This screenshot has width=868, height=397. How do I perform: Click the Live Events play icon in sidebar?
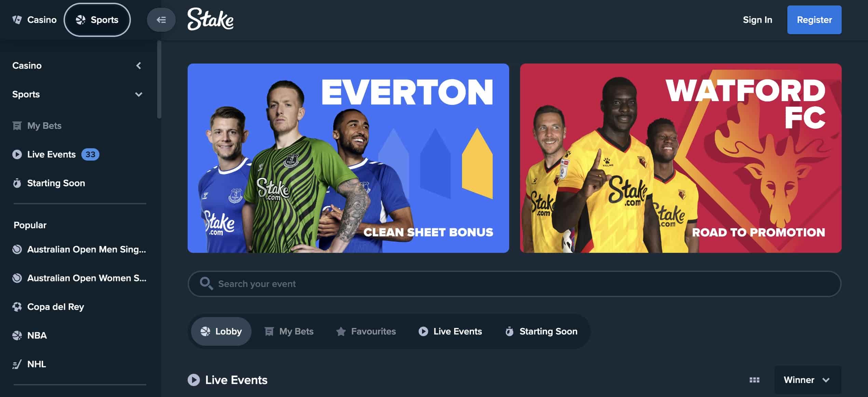point(17,154)
